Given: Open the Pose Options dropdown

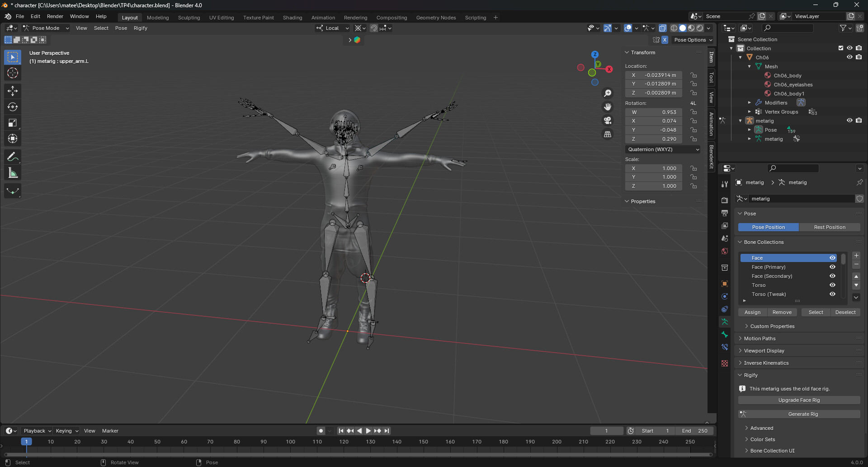Looking at the screenshot, I should [x=693, y=40].
